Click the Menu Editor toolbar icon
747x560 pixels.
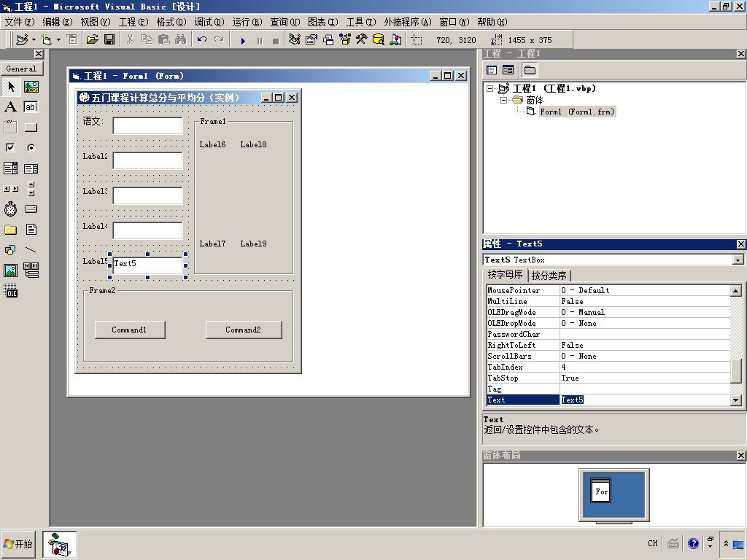click(x=72, y=39)
